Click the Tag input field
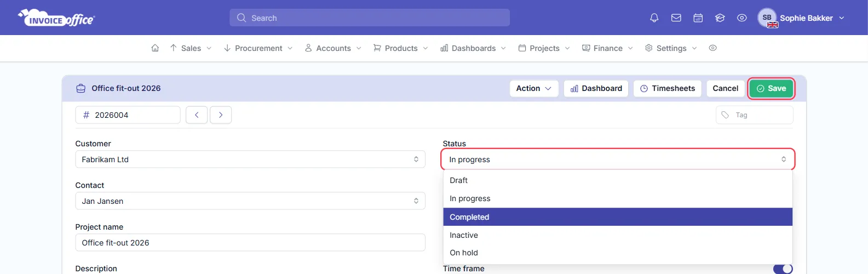 pos(755,115)
